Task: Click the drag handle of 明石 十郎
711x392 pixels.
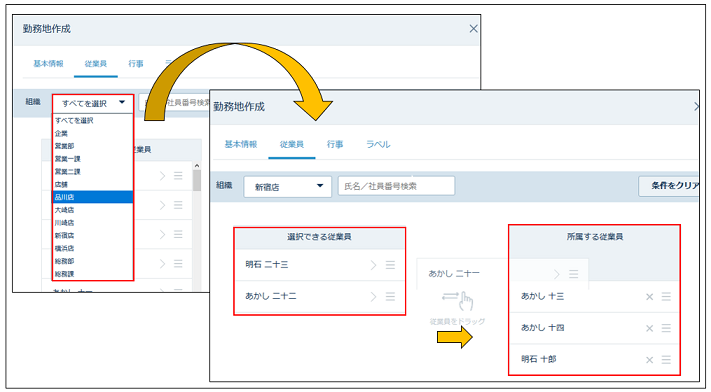Action: (x=666, y=360)
